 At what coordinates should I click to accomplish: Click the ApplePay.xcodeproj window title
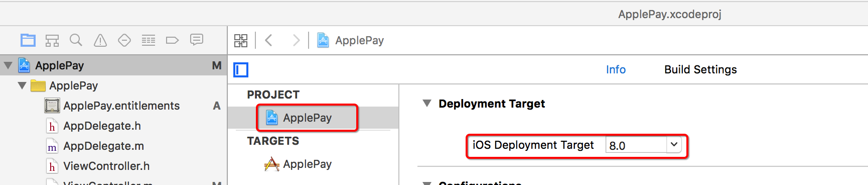click(x=670, y=14)
